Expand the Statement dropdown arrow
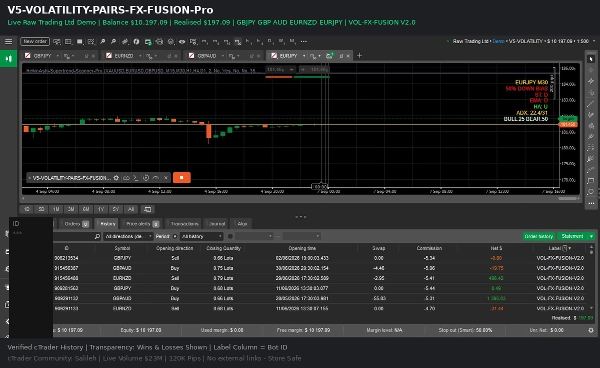 pos(591,236)
